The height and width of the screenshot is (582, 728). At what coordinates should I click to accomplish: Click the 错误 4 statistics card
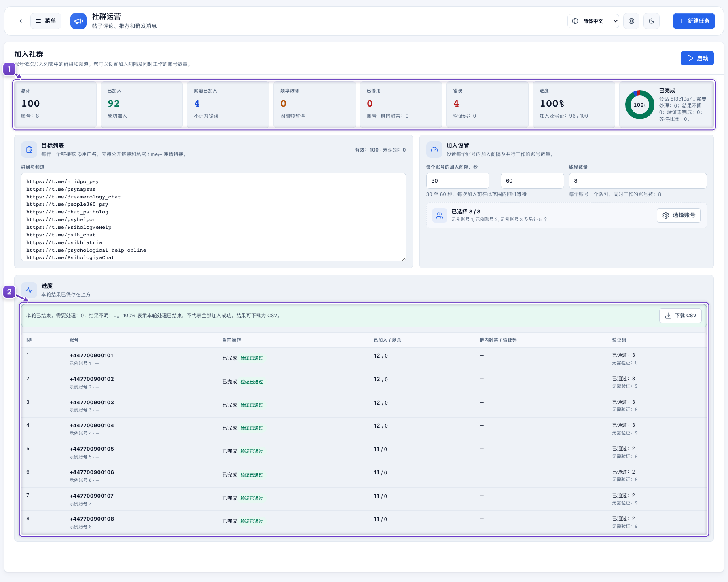(x=487, y=105)
